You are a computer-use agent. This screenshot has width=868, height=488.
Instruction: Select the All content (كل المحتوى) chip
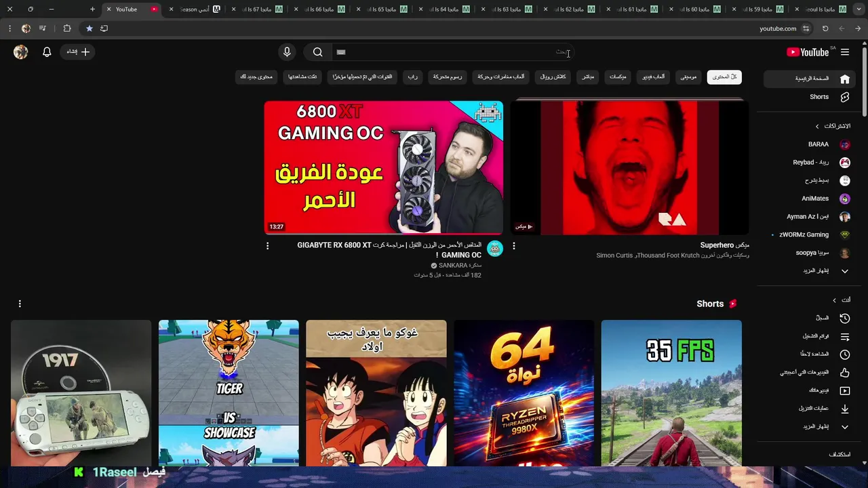[x=724, y=77]
